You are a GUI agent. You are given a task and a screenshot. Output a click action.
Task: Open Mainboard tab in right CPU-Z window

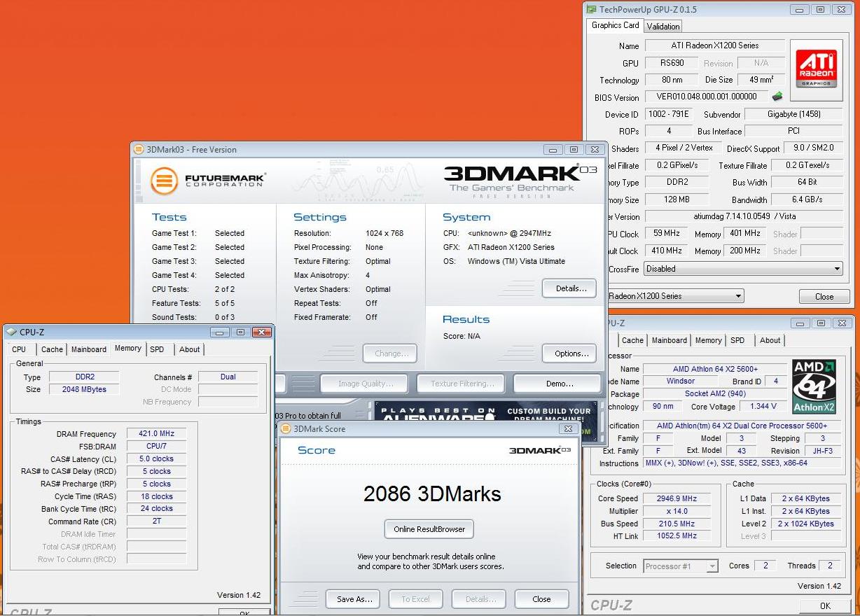[x=670, y=340]
